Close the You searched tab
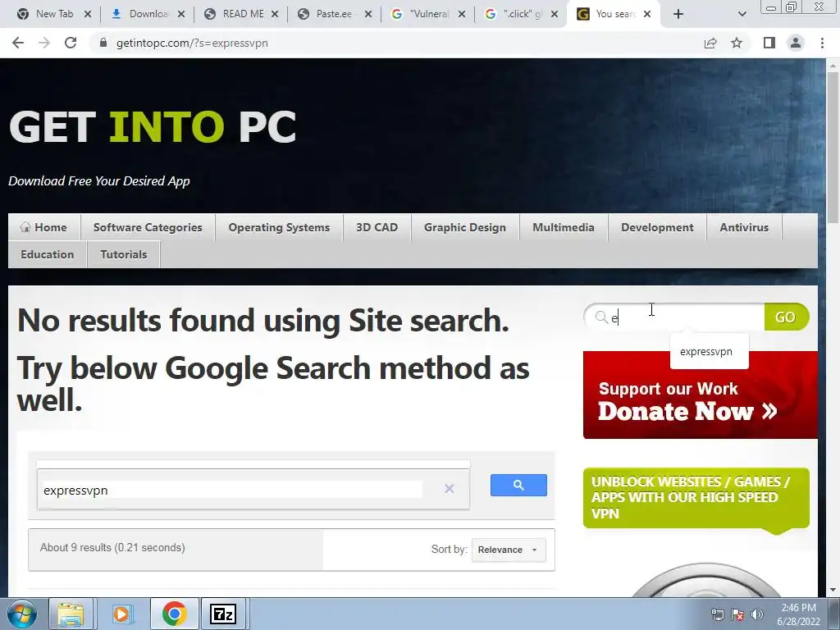The width and height of the screenshot is (840, 630). click(647, 14)
